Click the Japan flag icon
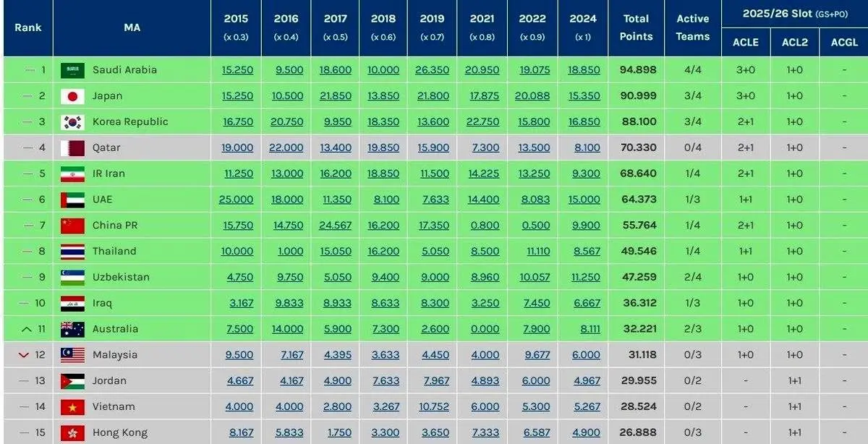Viewport: 868px width, 444px height. (x=72, y=96)
